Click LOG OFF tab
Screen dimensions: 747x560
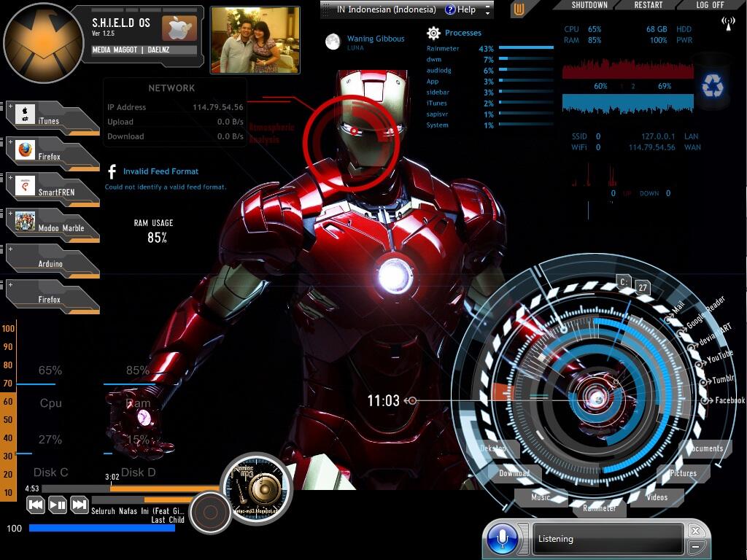coord(710,5)
